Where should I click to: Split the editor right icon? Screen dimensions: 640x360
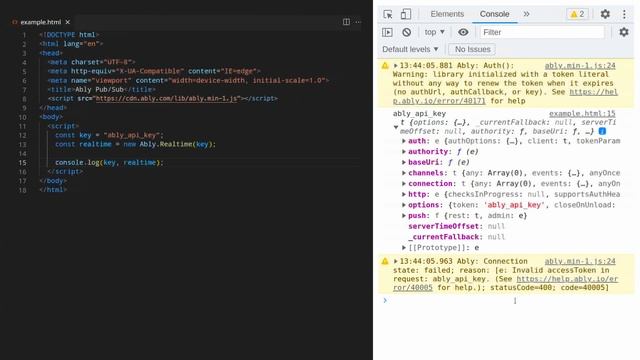point(346,22)
